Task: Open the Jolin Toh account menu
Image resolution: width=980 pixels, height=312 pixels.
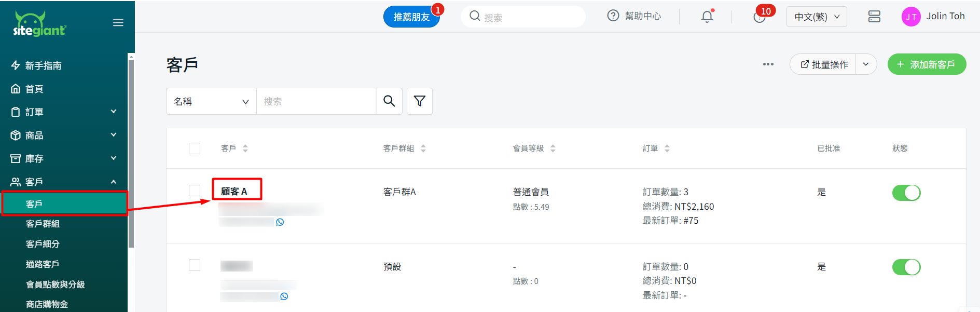Action: tap(945, 16)
